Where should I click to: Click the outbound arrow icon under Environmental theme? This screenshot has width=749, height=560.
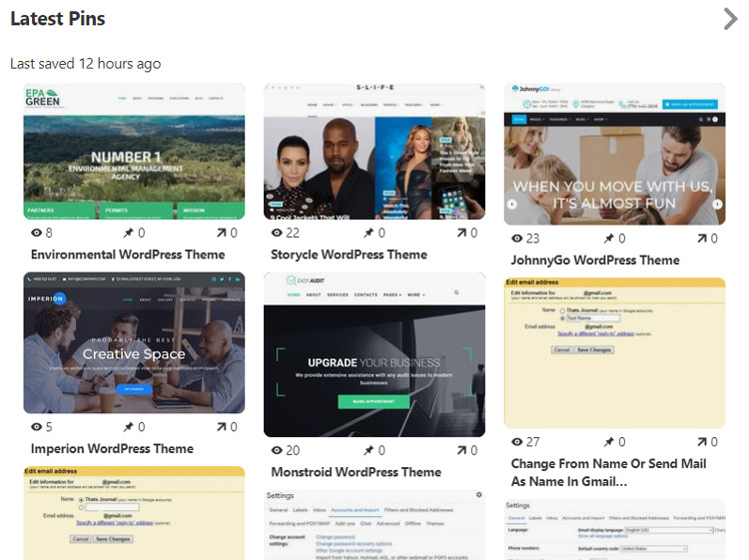point(221,233)
